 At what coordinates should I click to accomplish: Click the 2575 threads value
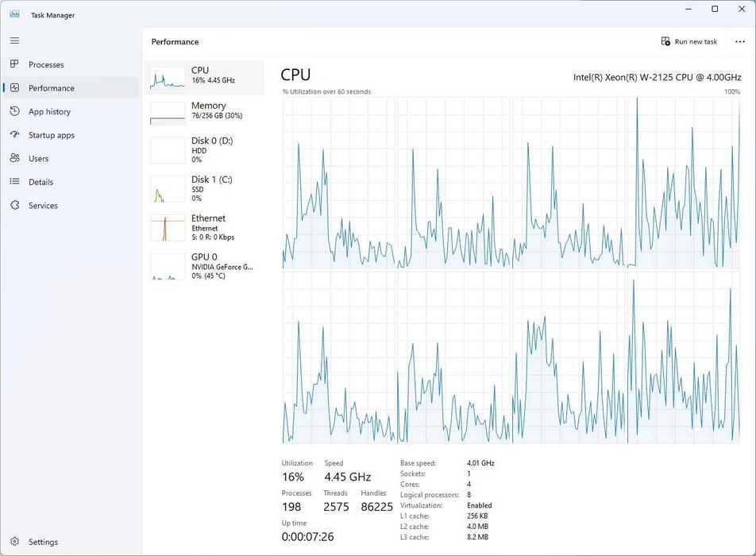click(336, 507)
